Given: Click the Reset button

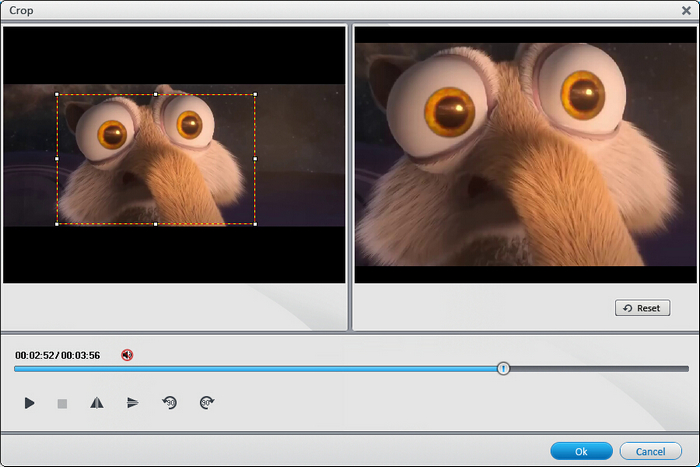Looking at the screenshot, I should (x=642, y=308).
